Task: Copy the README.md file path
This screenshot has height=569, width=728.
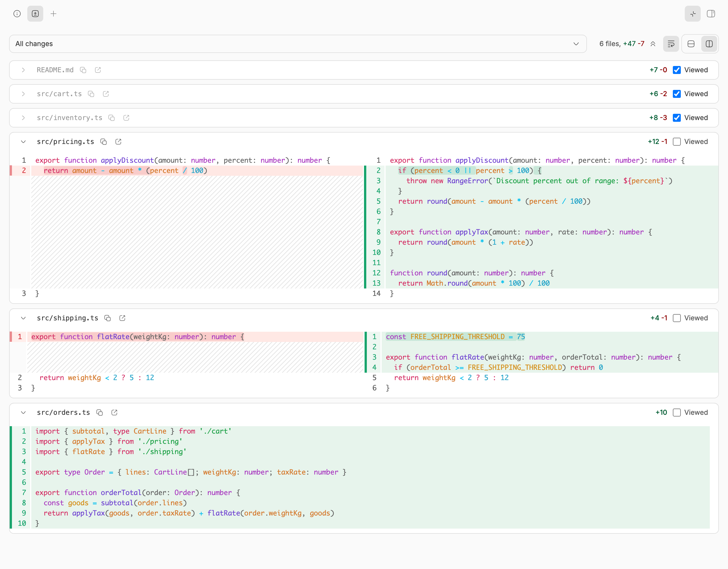Action: pyautogui.click(x=83, y=70)
